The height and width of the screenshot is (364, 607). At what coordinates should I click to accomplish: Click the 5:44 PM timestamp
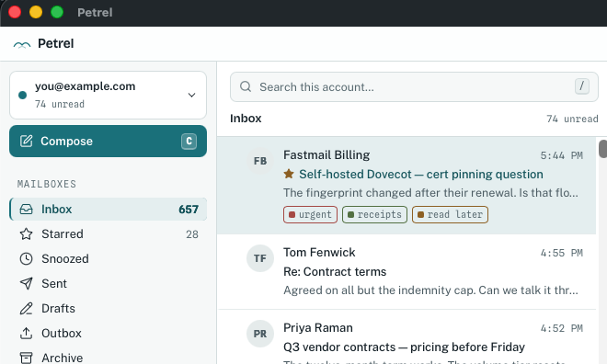tap(562, 156)
